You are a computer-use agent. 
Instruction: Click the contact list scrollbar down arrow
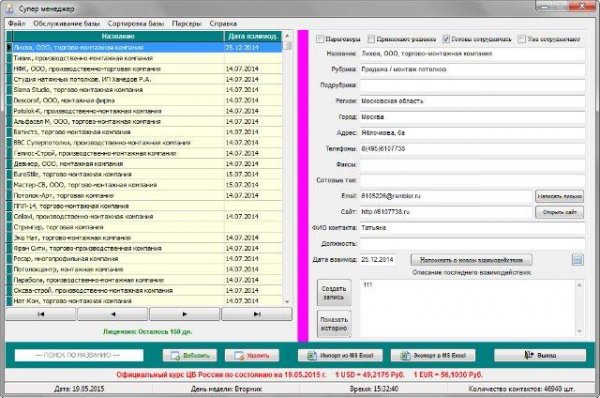287,302
